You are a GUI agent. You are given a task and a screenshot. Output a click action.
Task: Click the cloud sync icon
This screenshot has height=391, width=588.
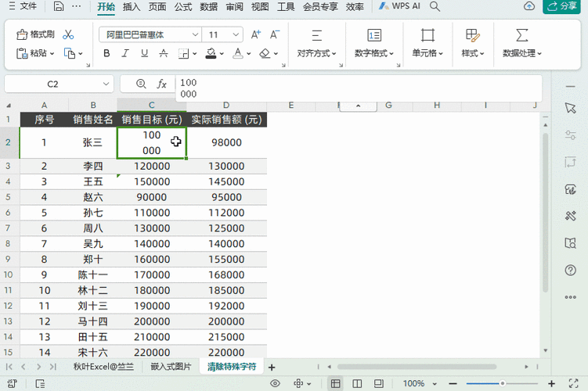pyautogui.click(x=529, y=6)
